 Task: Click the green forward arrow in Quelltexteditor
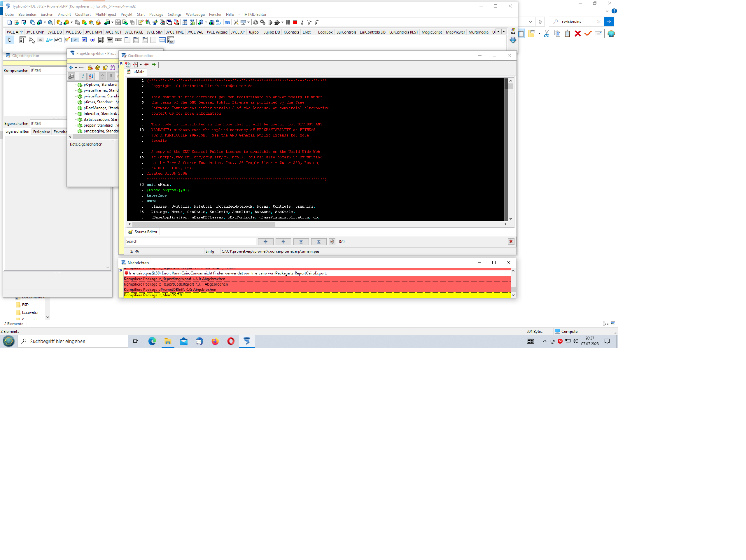[x=154, y=65]
